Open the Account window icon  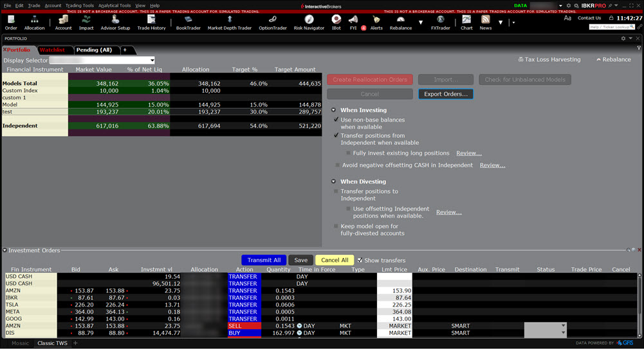(x=63, y=22)
